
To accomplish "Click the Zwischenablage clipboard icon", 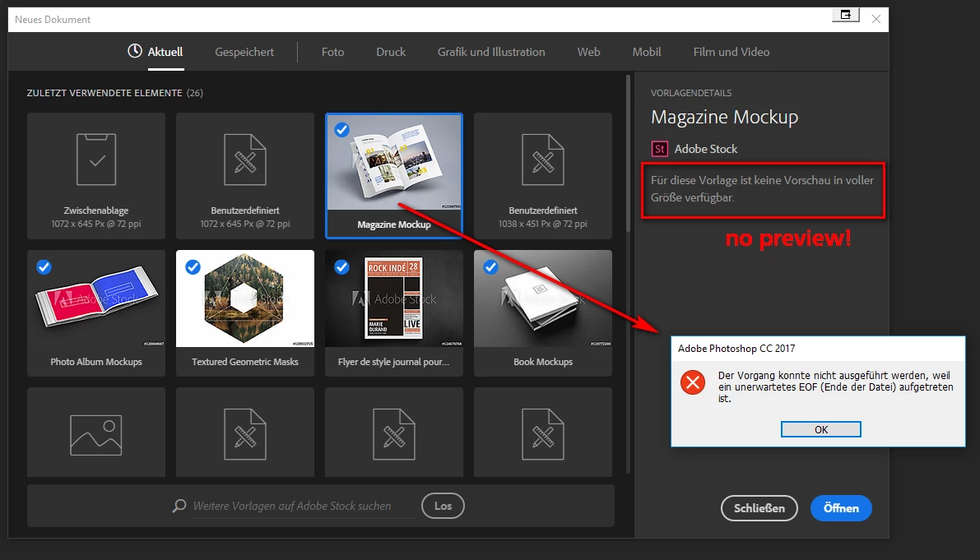I will click(96, 160).
